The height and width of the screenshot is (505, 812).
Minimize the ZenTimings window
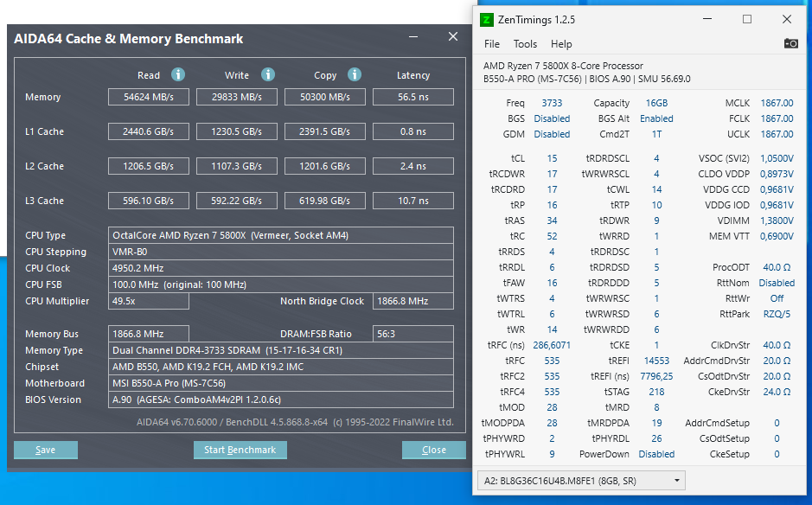coord(707,19)
